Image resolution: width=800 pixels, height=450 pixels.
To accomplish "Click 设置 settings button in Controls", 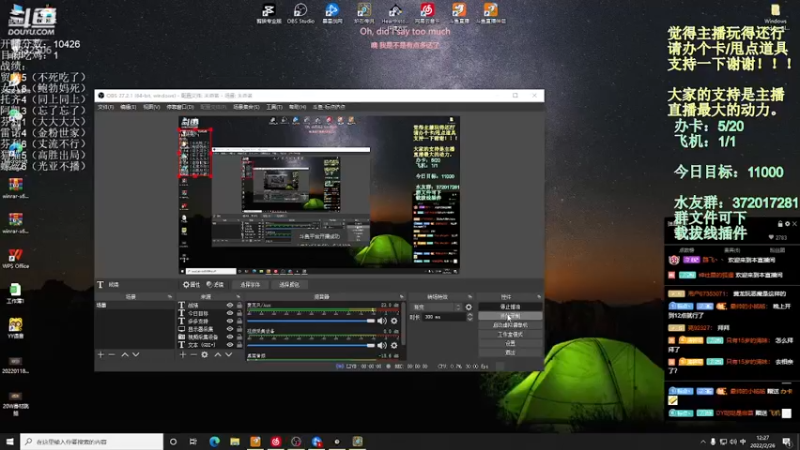I will point(510,343).
